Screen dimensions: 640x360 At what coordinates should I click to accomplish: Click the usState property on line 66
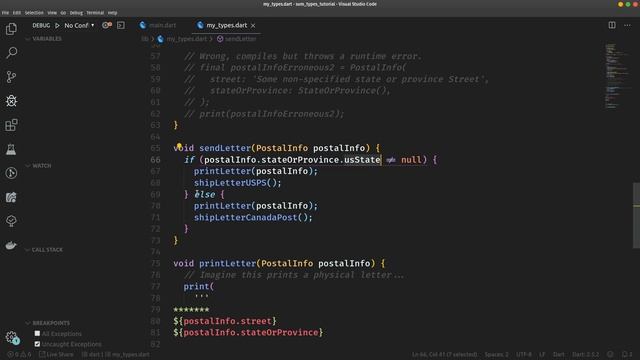[x=362, y=160]
